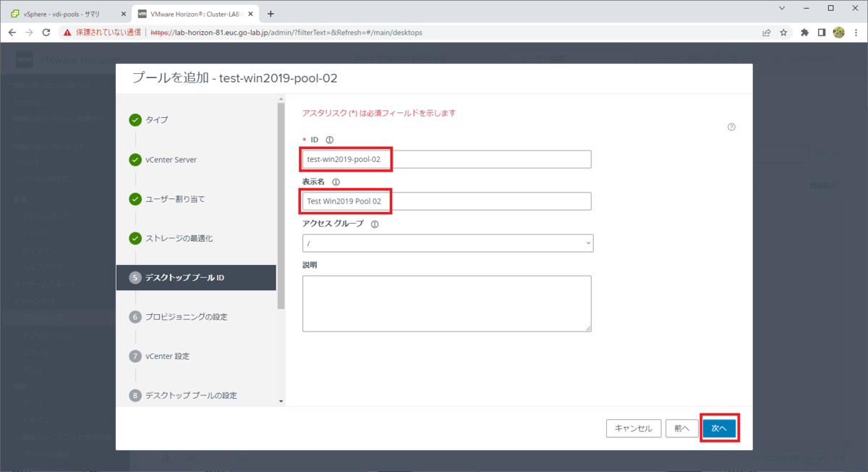Screen dimensions: 868x472
Task: Open the Extensions puzzle icon
Action: (x=804, y=33)
